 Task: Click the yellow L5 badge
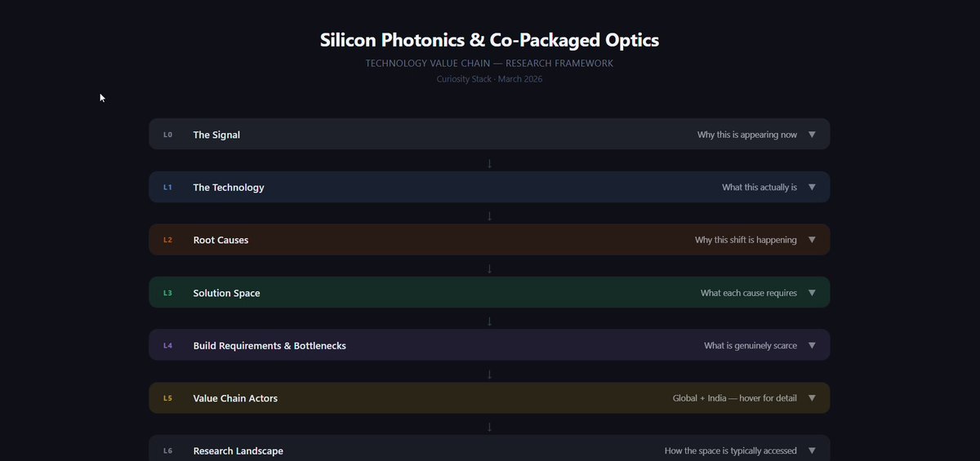point(167,398)
